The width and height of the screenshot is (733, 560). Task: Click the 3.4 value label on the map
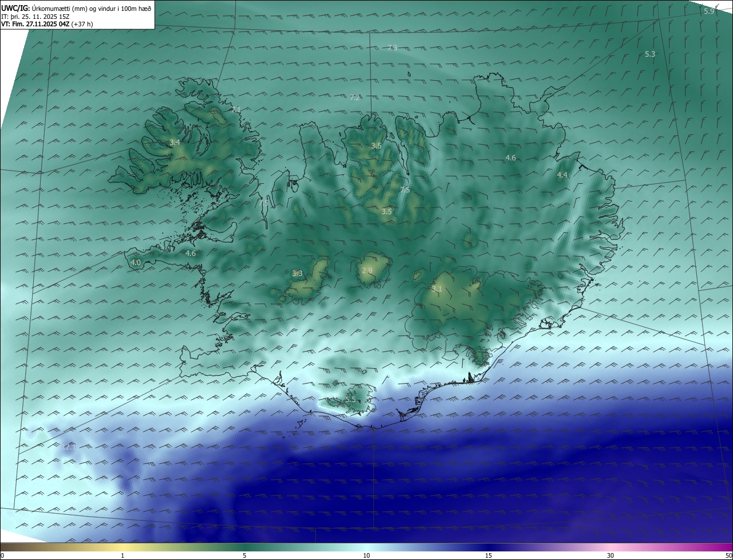pyautogui.click(x=175, y=142)
